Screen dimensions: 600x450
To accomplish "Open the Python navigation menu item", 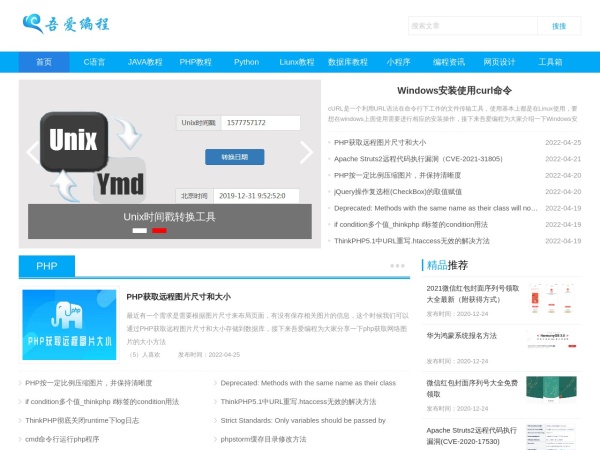I will pos(246,62).
